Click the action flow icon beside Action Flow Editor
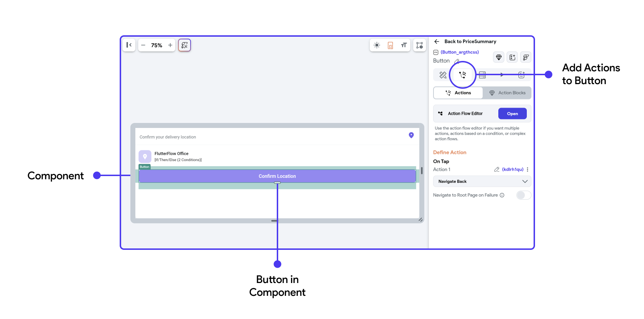The width and height of the screenshot is (644, 319). point(440,114)
